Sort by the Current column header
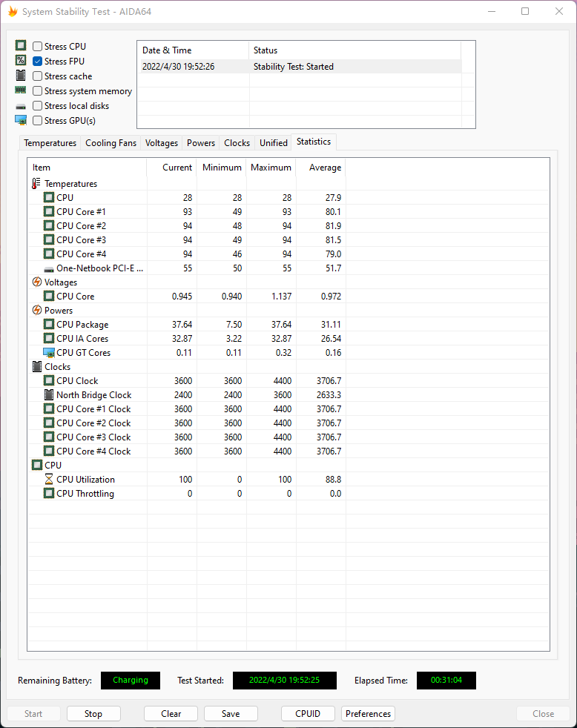 coord(172,168)
